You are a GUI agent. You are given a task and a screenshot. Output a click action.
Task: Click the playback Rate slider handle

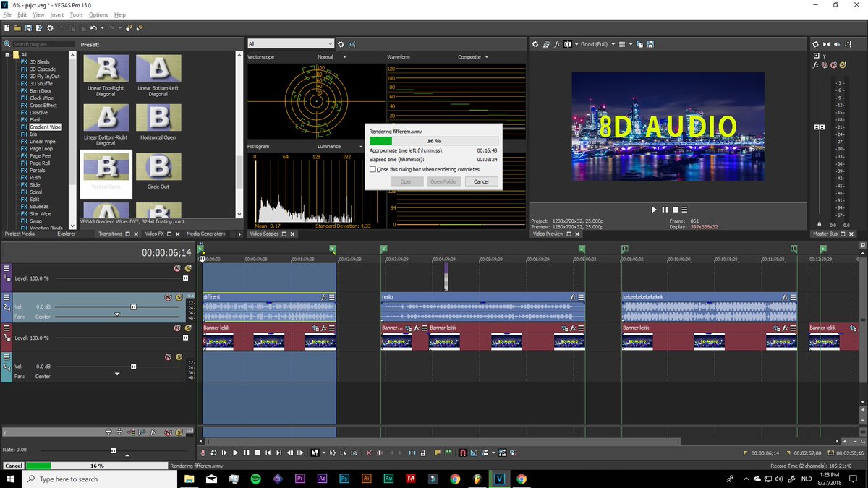point(113,450)
